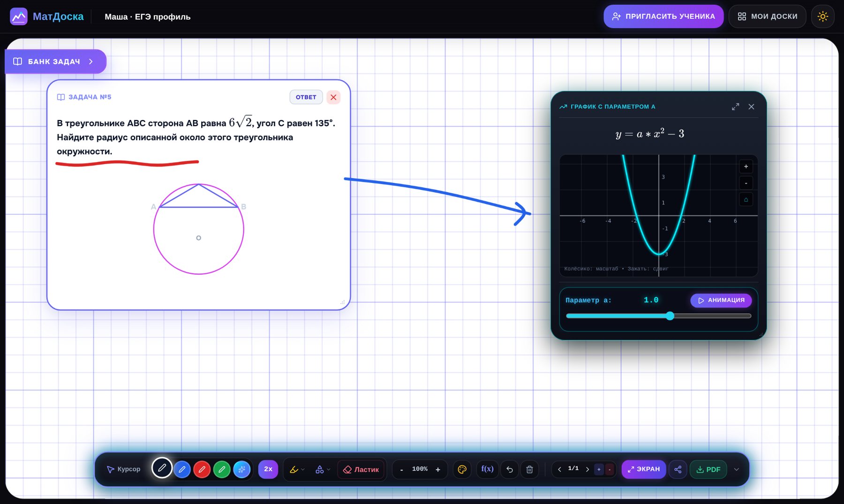Screen dimensions: 844x504
Task: Clear board with the trash icon
Action: coord(529,469)
